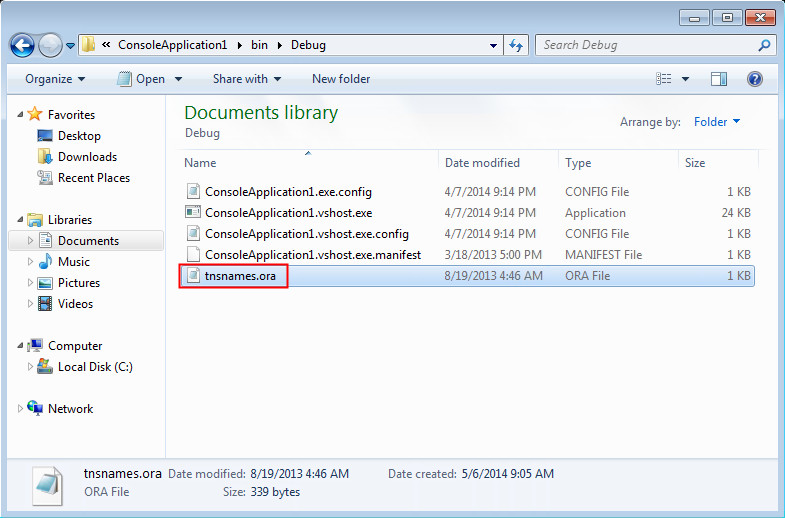785x518 pixels.
Task: Click the ConsoleApplication1.vshost.exe application icon
Action: tap(193, 212)
